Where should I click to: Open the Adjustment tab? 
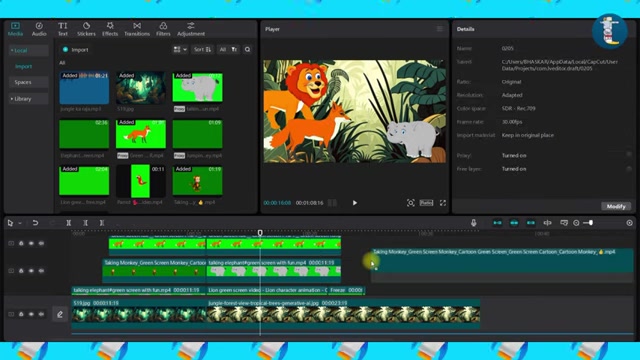point(191,29)
